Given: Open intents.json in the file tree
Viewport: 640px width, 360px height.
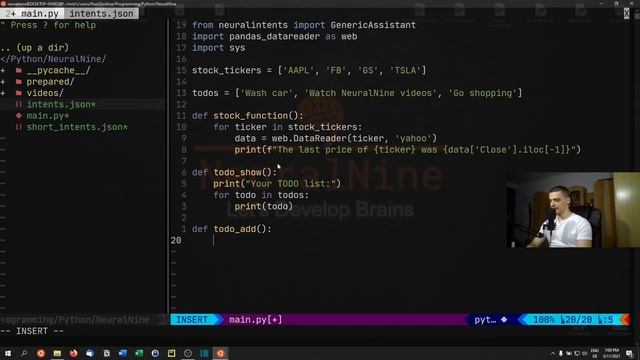Looking at the screenshot, I should click(x=61, y=104).
